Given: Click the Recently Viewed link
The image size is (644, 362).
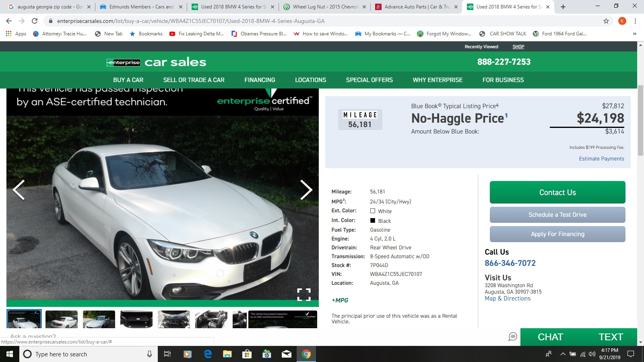Looking at the screenshot, I should click(481, 47).
